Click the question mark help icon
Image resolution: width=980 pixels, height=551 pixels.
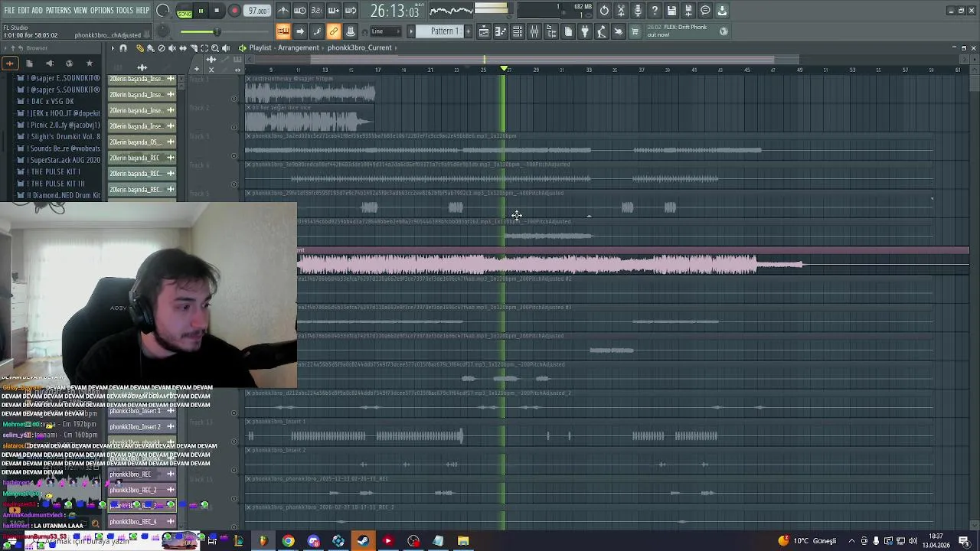pyautogui.click(x=655, y=11)
